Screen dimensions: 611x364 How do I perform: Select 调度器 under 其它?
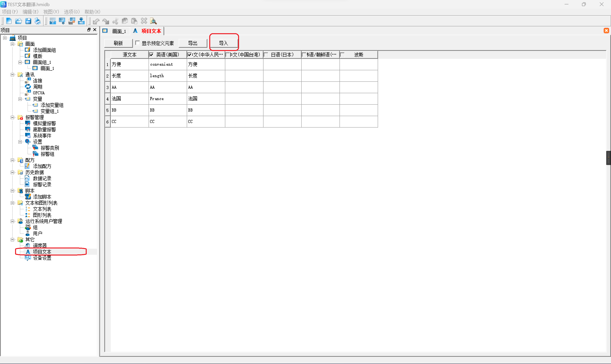point(40,246)
